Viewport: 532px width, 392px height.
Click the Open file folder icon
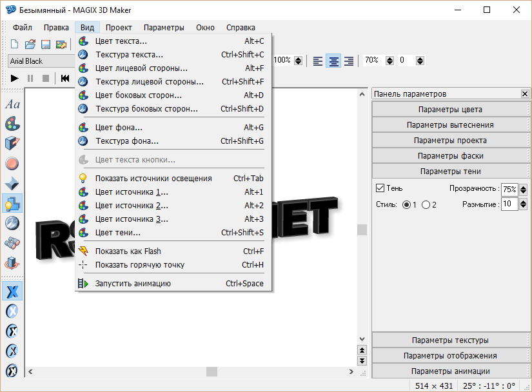coord(30,44)
